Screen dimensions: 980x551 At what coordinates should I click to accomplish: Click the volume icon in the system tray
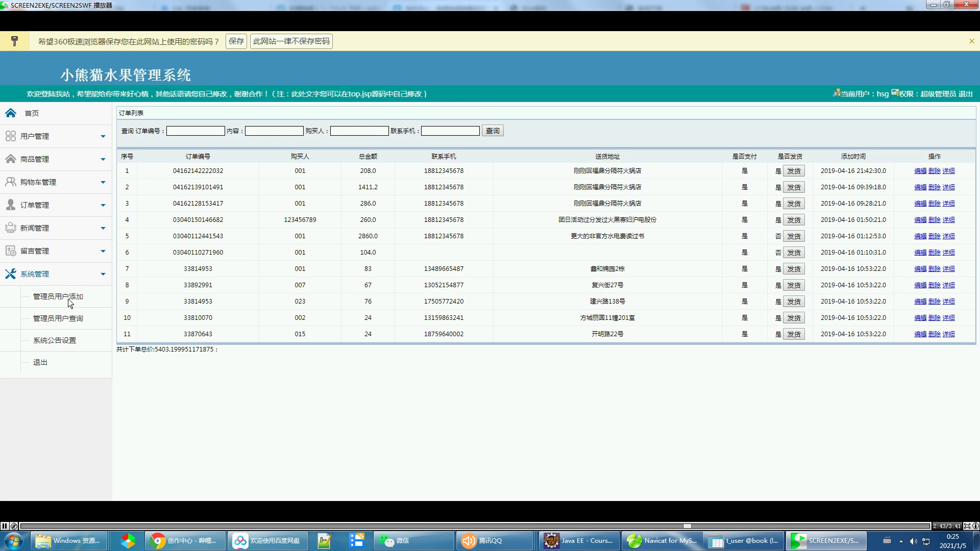tap(913, 541)
